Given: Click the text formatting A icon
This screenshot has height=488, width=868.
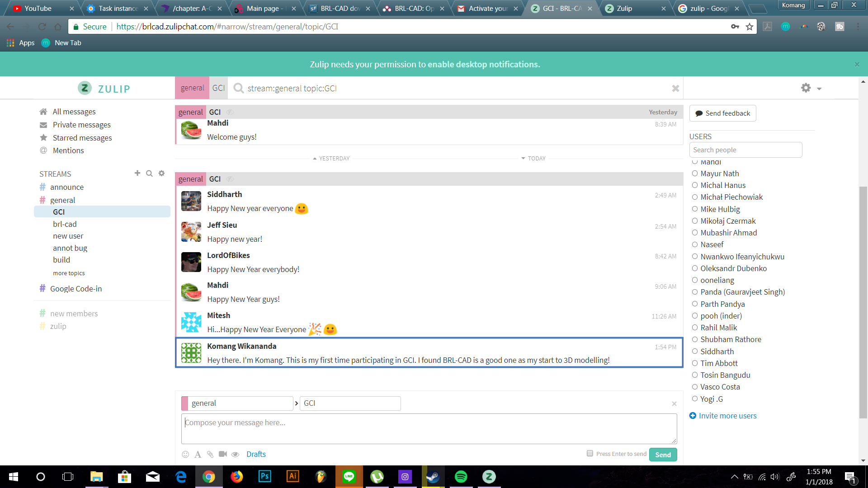Looking at the screenshot, I should pyautogui.click(x=198, y=454).
